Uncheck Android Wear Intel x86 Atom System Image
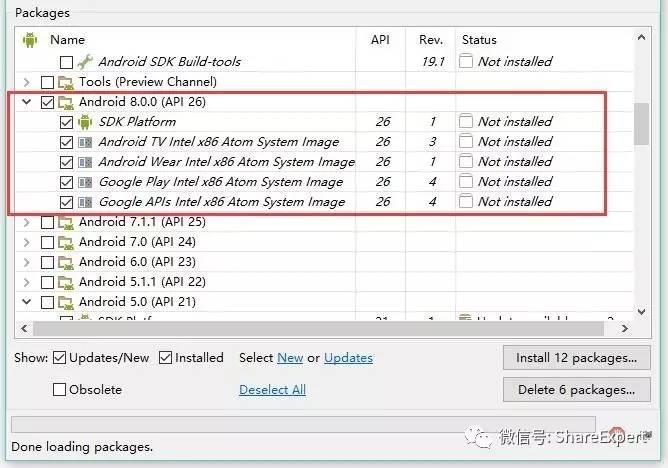 (66, 162)
